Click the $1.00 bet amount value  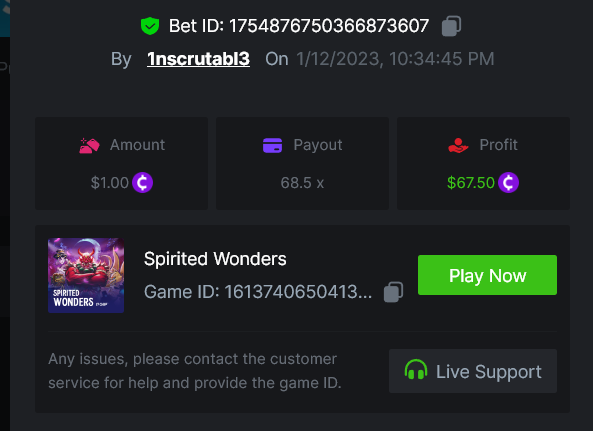[x=110, y=183]
